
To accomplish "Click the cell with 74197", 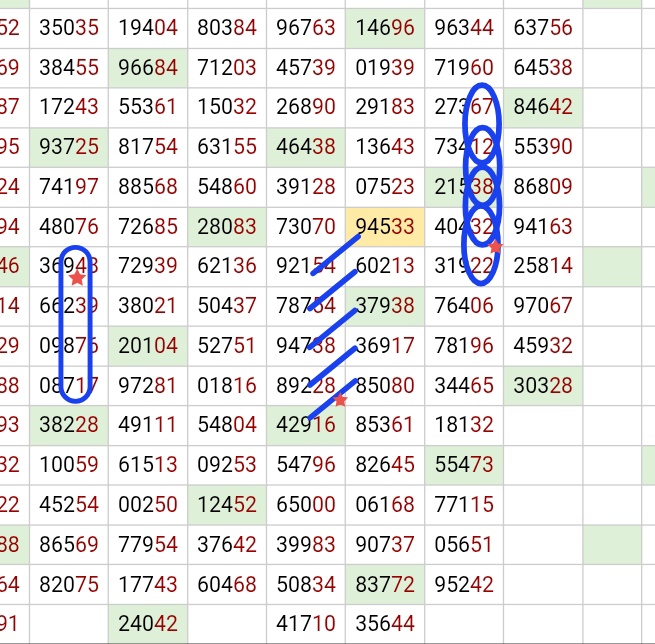I will [69, 187].
